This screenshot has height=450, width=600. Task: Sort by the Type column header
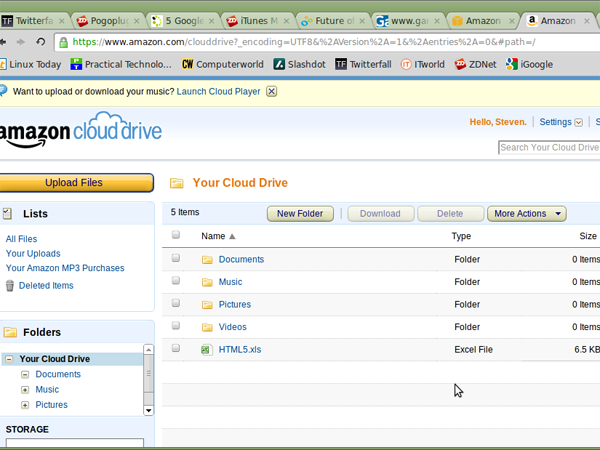pyautogui.click(x=461, y=236)
